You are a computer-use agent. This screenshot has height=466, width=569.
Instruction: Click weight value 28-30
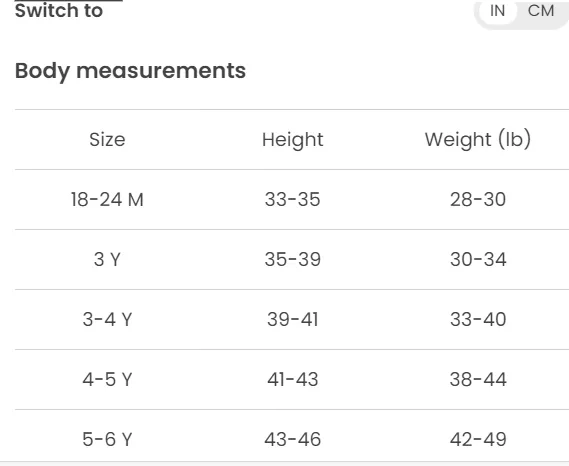[478, 199]
